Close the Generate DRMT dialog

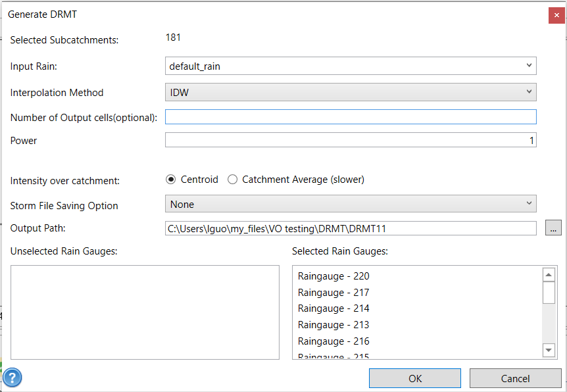tap(556, 14)
